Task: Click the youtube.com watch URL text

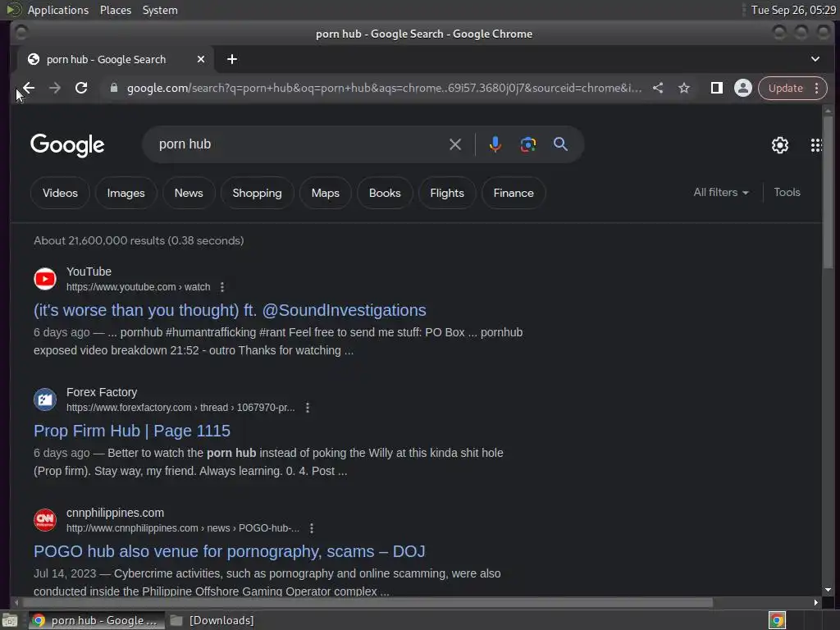Action: (138, 287)
